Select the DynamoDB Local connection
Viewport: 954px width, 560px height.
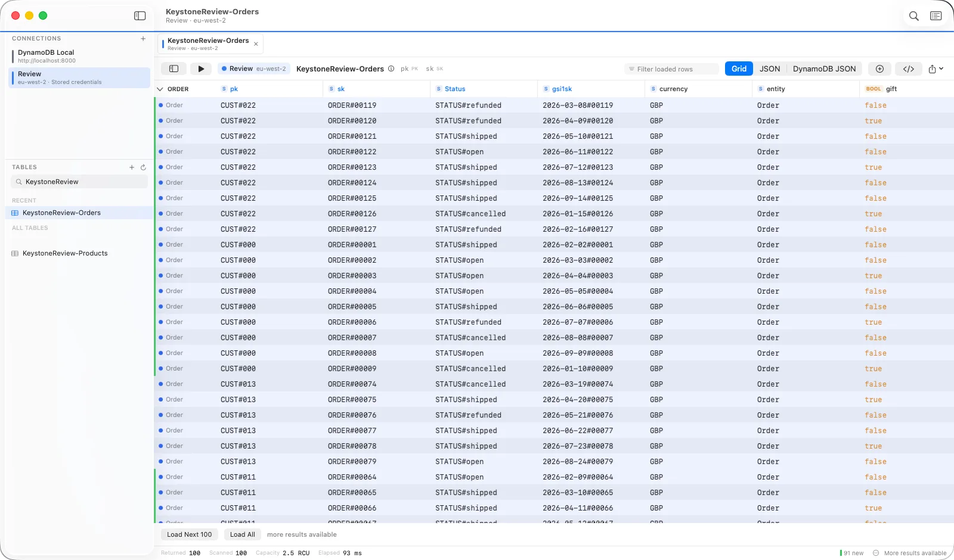point(79,57)
